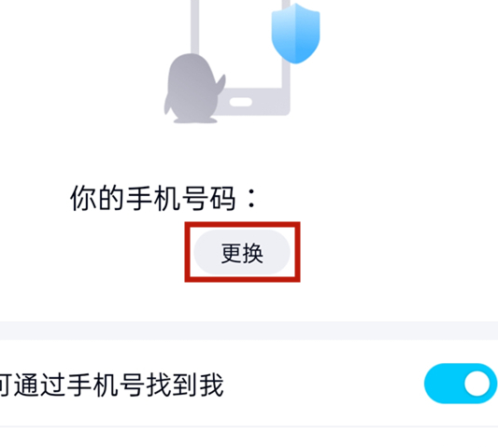Screen dimensions: 498x448
Task: Click the phone illustration's home button
Action: coord(241,102)
